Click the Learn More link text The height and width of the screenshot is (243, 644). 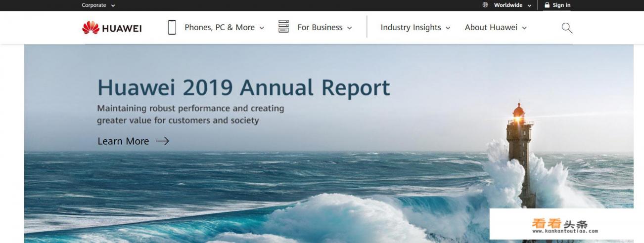123,141
